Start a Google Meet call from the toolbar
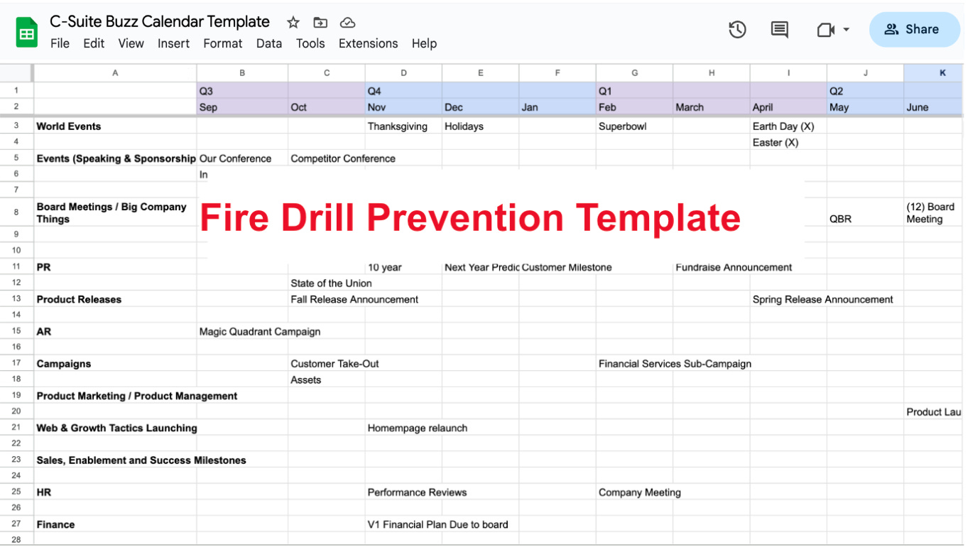This screenshot has width=980, height=557. 824,30
